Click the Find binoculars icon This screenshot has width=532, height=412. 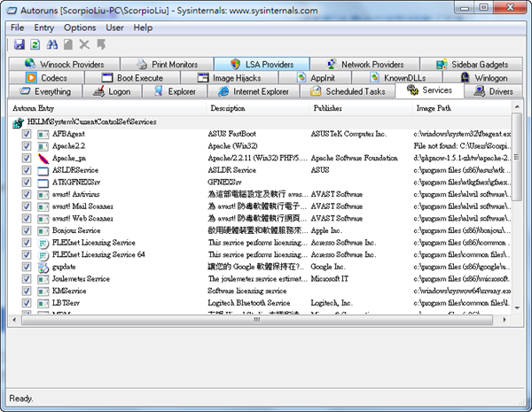pyautogui.click(x=51, y=43)
